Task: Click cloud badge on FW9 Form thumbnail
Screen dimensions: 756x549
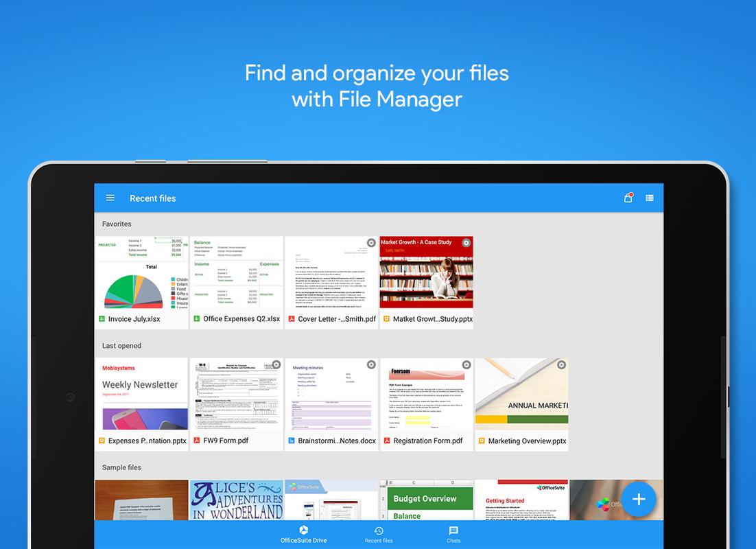Action: 276,364
